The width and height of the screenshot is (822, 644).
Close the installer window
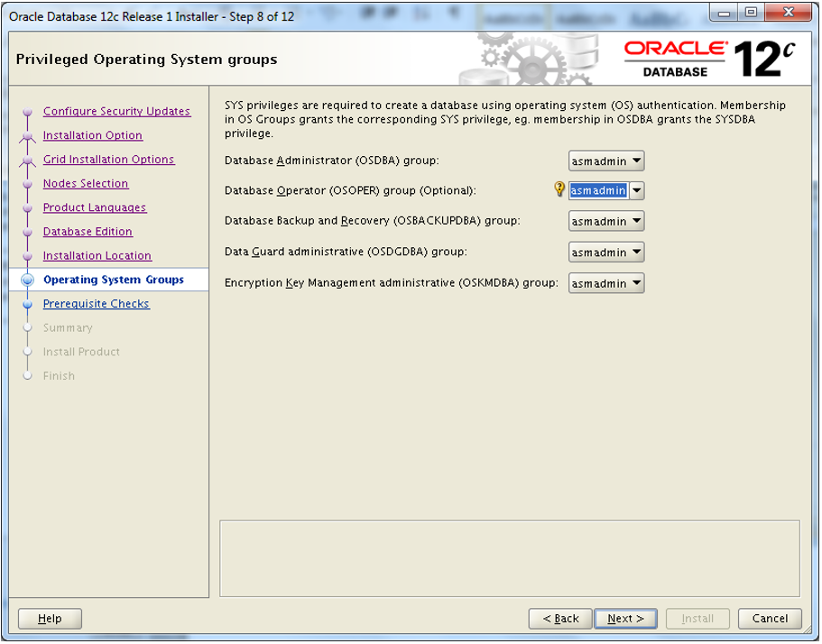[788, 12]
